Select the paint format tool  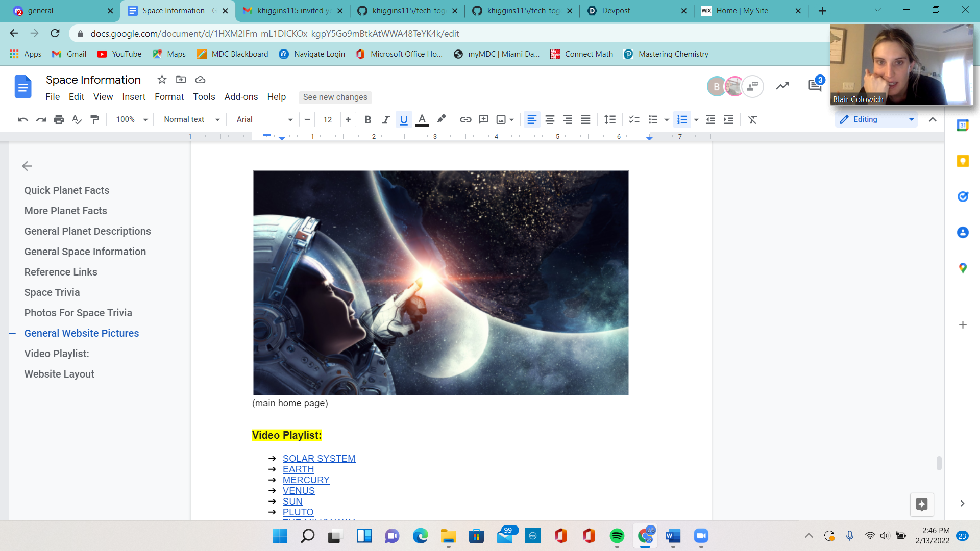94,119
